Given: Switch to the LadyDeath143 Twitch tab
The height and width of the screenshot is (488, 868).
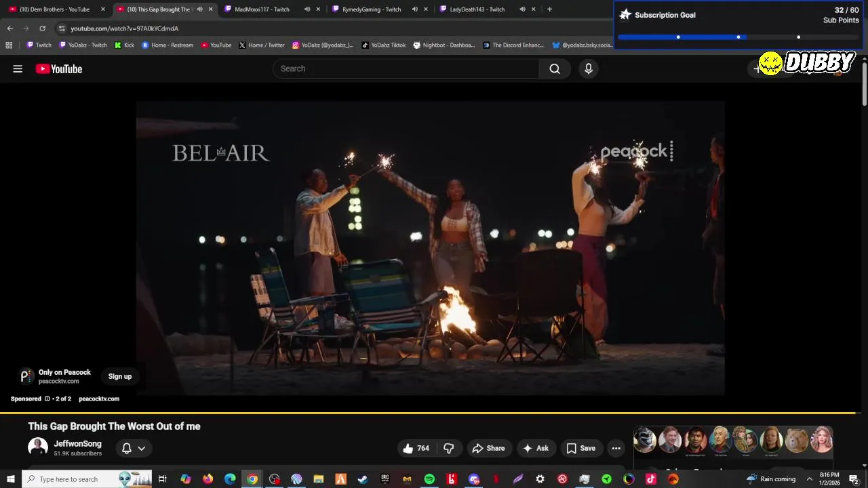Looking at the screenshot, I should click(x=477, y=9).
